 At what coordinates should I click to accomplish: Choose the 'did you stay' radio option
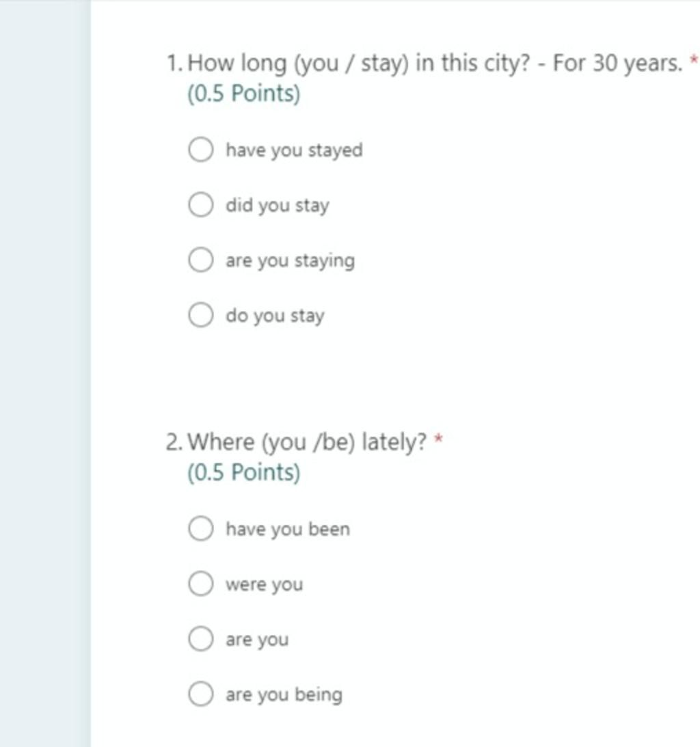200,205
